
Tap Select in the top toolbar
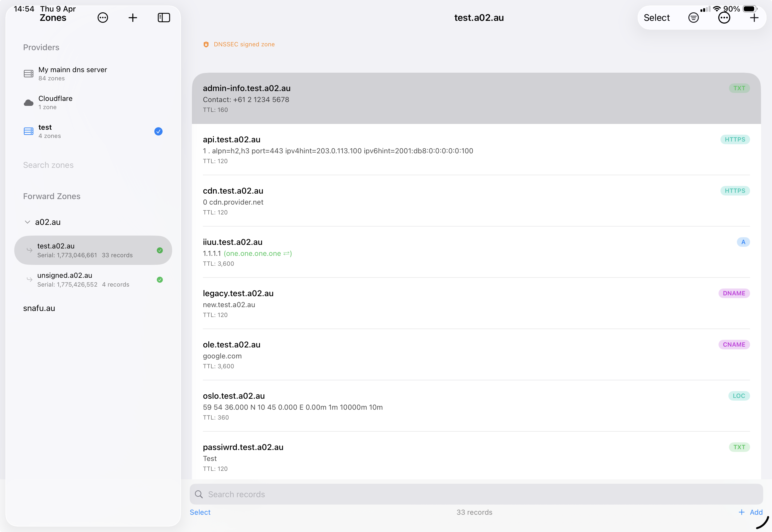coord(656,18)
